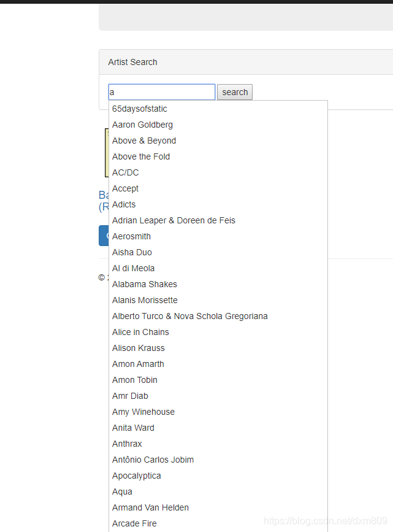Choose Above the Fold suggestion
Viewport: 393px width, 532px height.
click(218, 156)
